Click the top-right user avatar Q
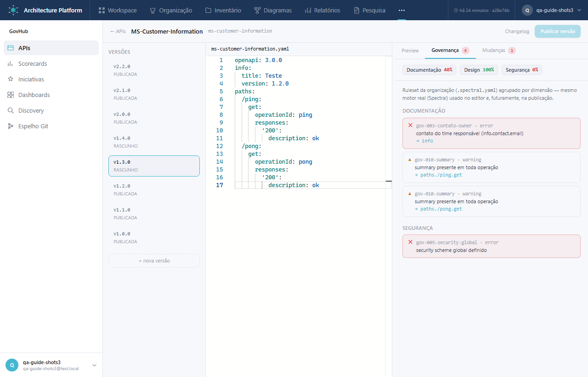Image resolution: width=588 pixels, height=377 pixels. tap(527, 10)
